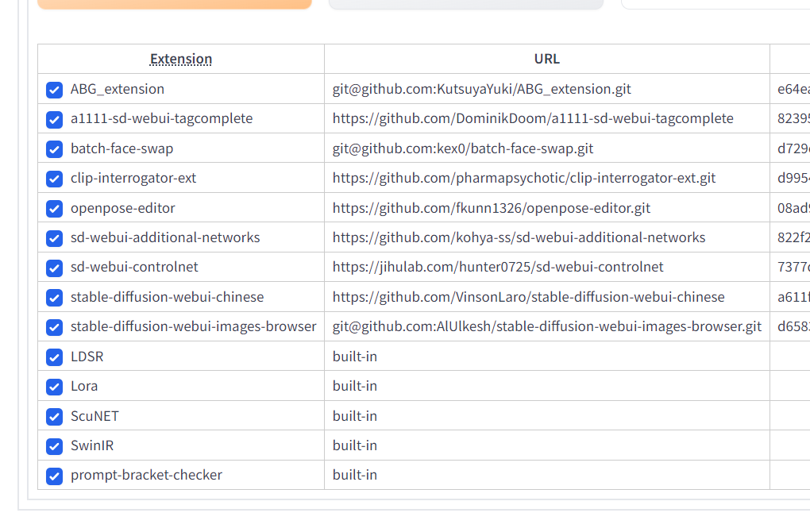Disable the built-in LDSR extension

click(x=54, y=357)
